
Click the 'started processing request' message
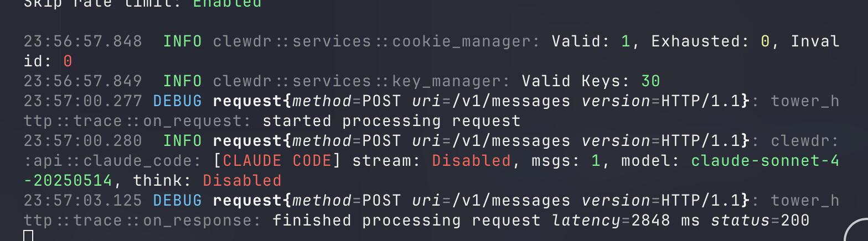[x=391, y=121]
